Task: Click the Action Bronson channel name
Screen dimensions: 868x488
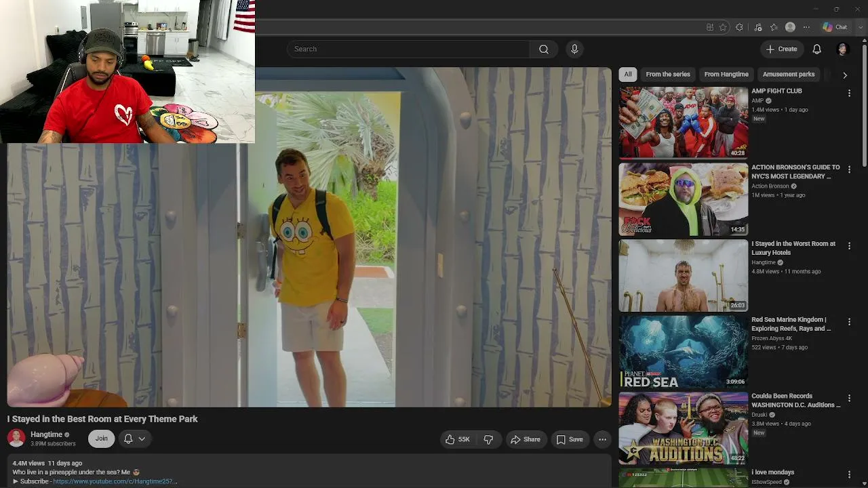Action: 770,186
